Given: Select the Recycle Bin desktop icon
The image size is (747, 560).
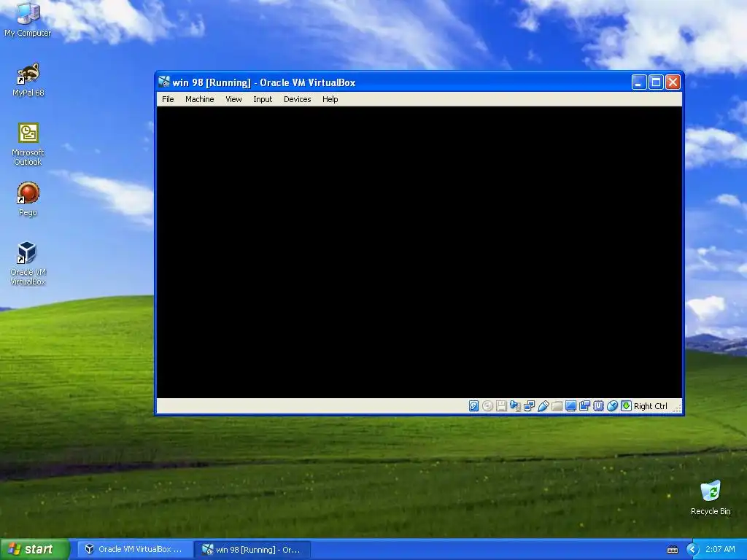Looking at the screenshot, I should [x=711, y=497].
